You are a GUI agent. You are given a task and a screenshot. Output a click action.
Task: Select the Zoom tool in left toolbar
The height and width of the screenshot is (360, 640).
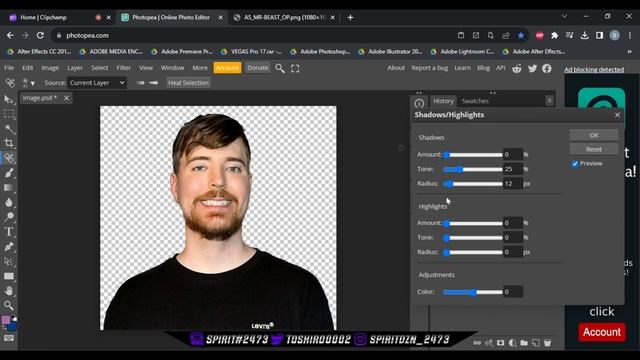tap(9, 305)
